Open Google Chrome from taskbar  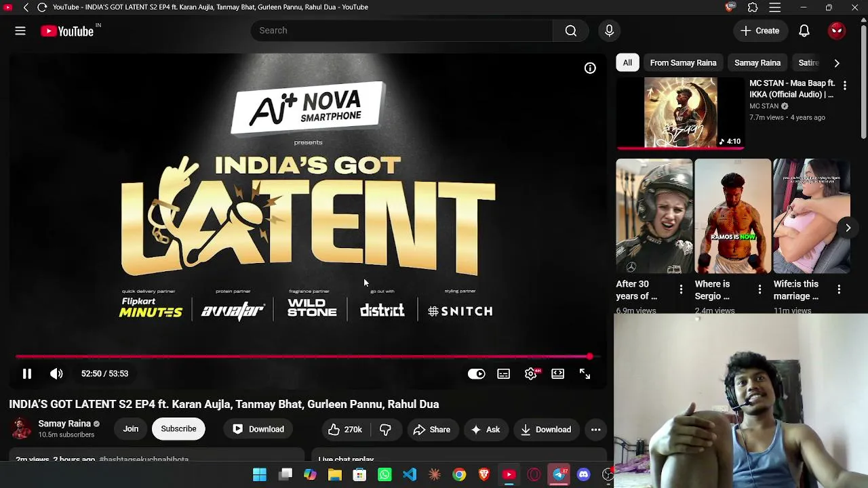click(x=459, y=474)
